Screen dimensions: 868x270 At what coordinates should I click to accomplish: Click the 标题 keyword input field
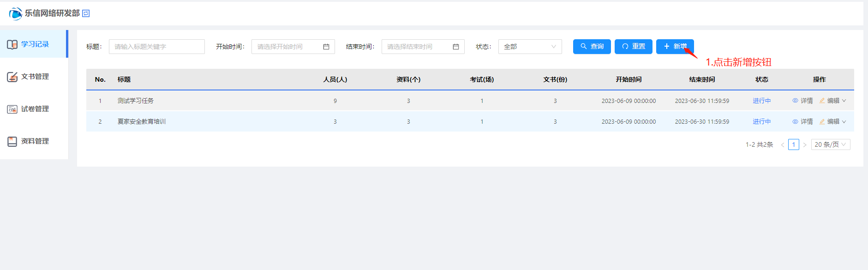[156, 47]
